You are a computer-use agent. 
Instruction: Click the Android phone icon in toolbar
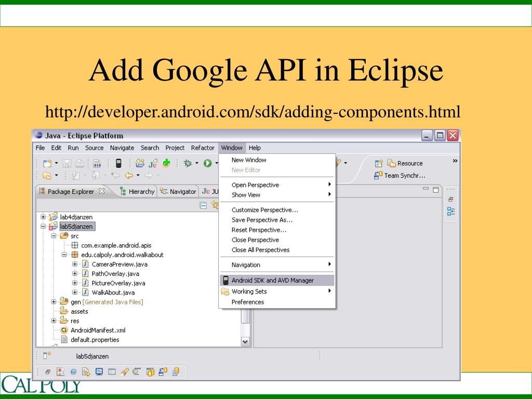point(118,163)
